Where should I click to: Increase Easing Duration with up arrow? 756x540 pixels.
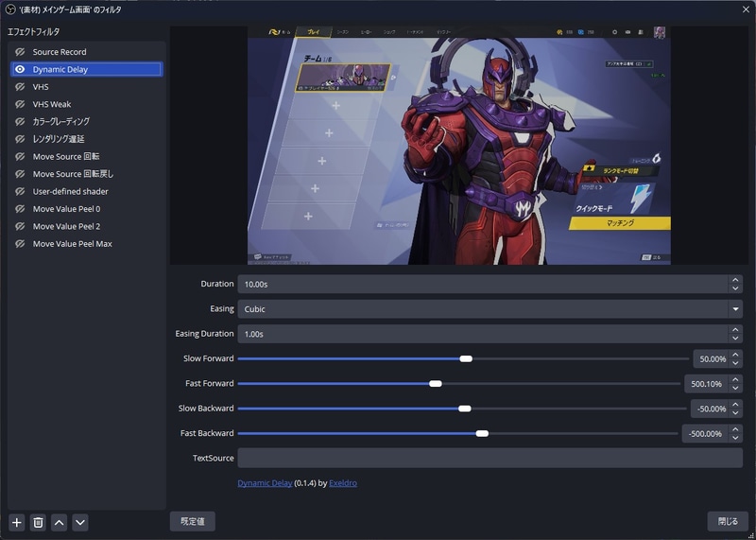click(735, 330)
